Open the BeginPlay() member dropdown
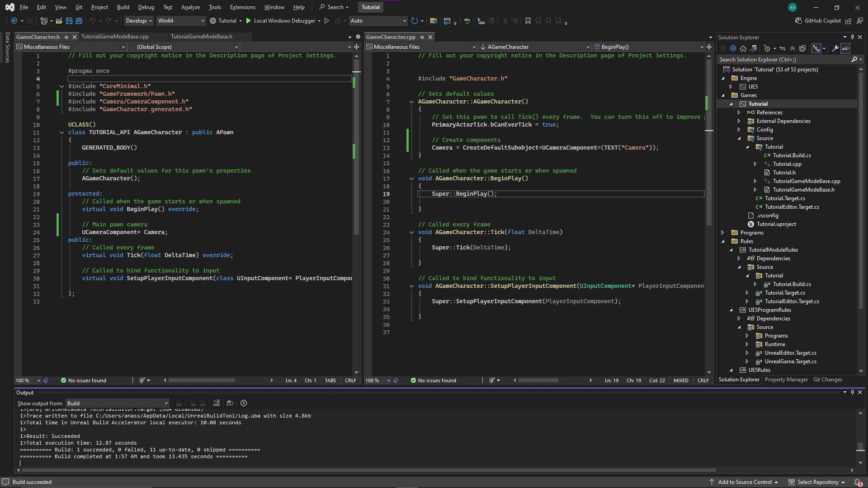 [649, 47]
